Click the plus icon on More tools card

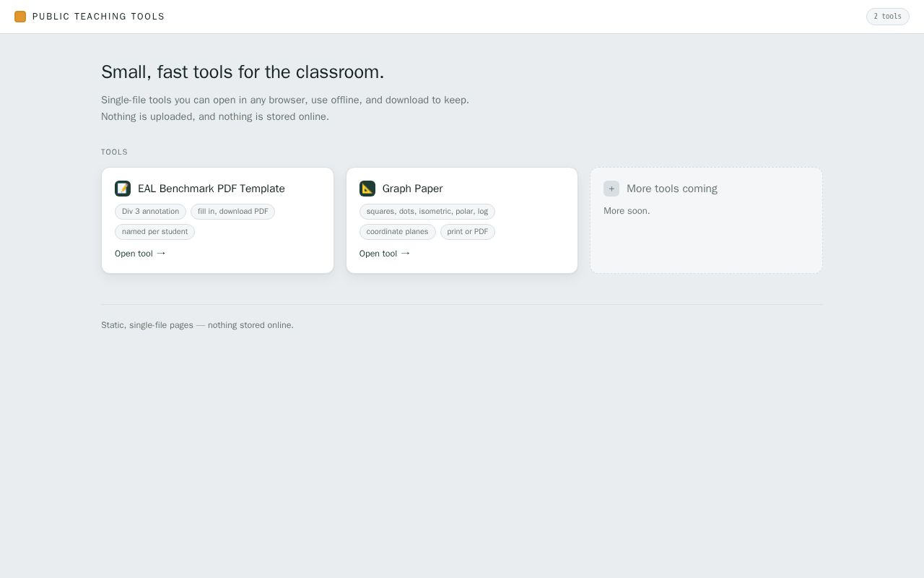tap(611, 189)
